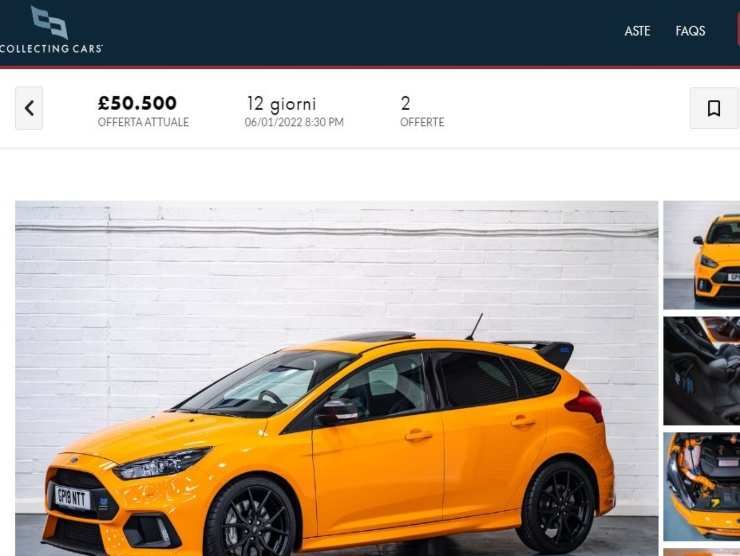Viewport: 740px width, 556px height.
Task: Go back using the left chevron button
Action: pos(29,108)
